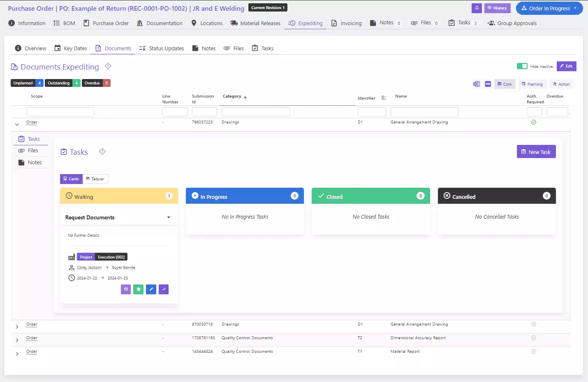Select Notes in the row detail sidebar
This screenshot has height=382, width=588.
pos(31,163)
